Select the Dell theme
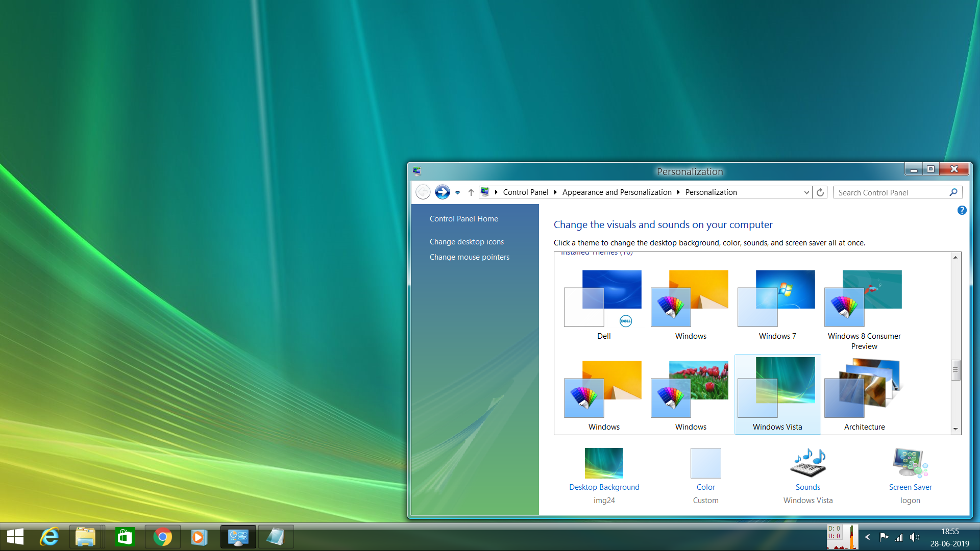The height and width of the screenshot is (551, 980). click(604, 305)
